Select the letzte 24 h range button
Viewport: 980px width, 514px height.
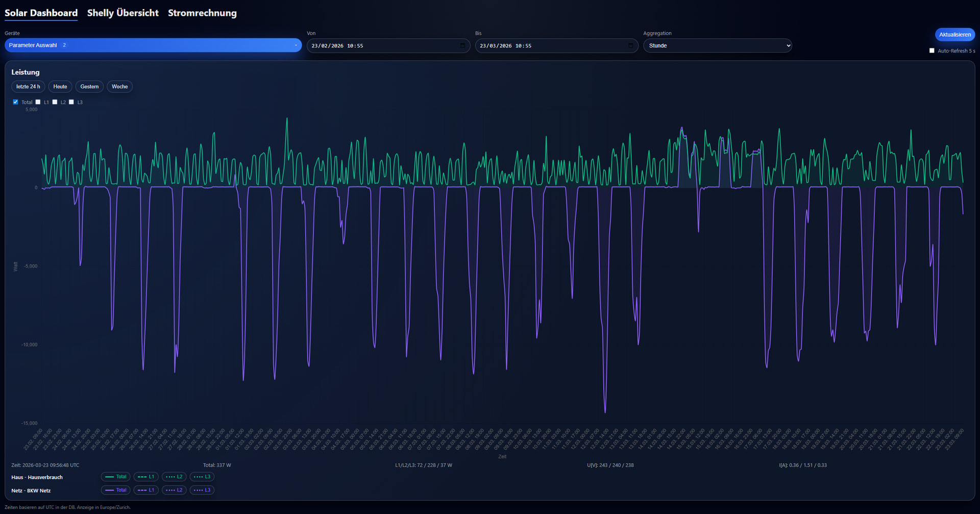click(x=28, y=87)
